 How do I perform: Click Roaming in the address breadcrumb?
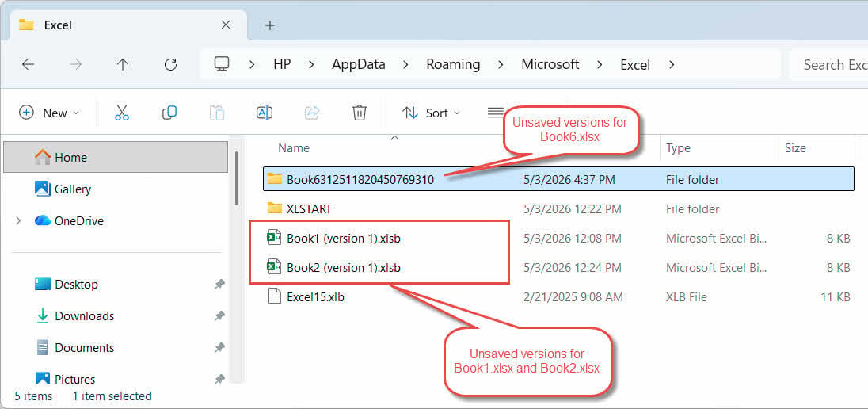(453, 64)
